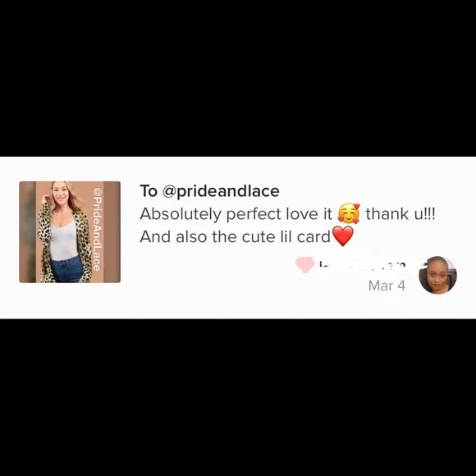Click the red heart emoji after "card"
Viewport: 476px width, 476px height.
click(343, 236)
